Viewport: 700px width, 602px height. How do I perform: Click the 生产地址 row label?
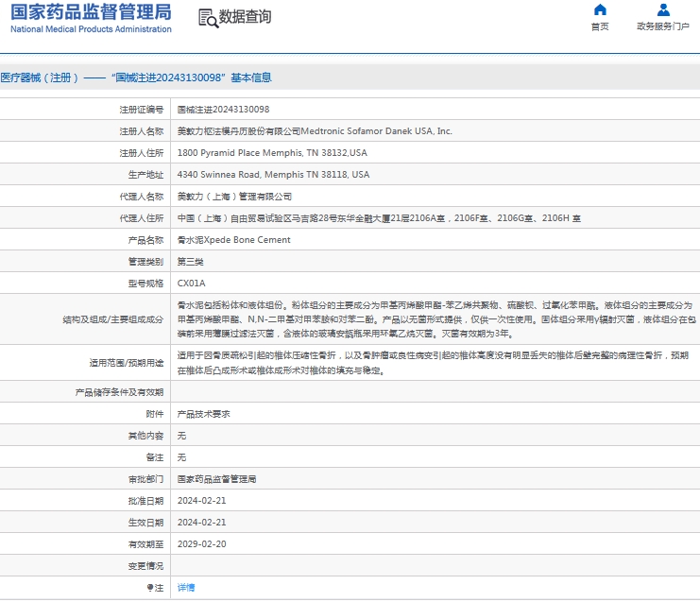tap(145, 175)
